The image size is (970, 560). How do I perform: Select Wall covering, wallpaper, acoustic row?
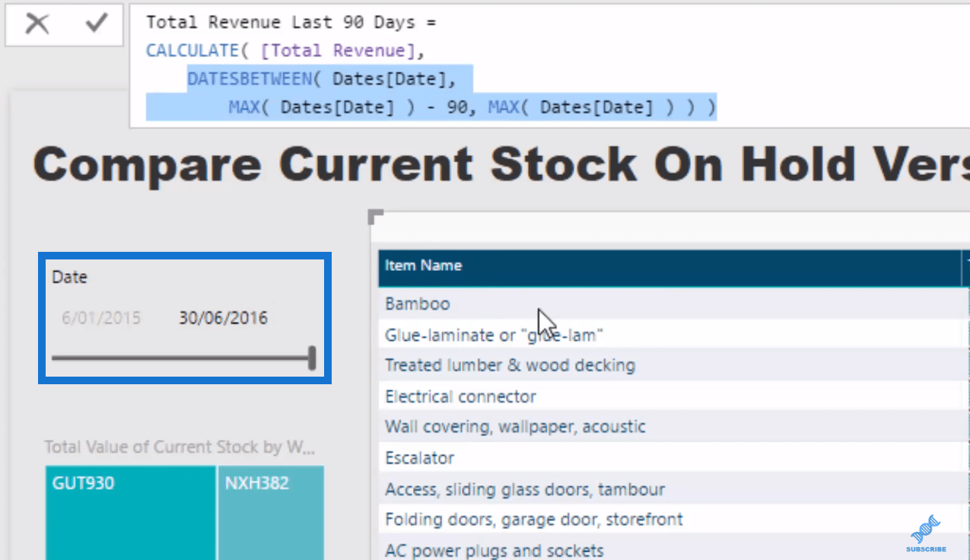click(x=673, y=427)
